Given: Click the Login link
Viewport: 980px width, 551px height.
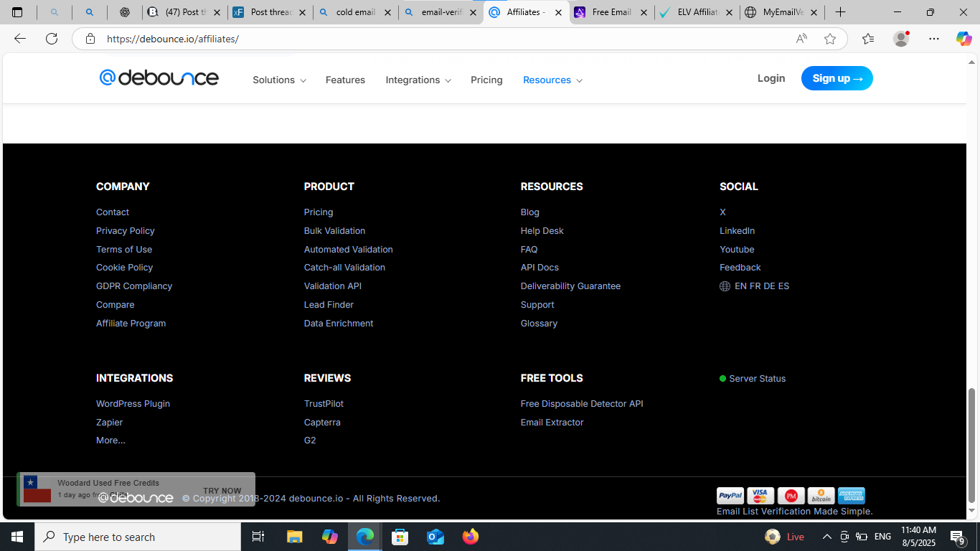Looking at the screenshot, I should (x=771, y=78).
